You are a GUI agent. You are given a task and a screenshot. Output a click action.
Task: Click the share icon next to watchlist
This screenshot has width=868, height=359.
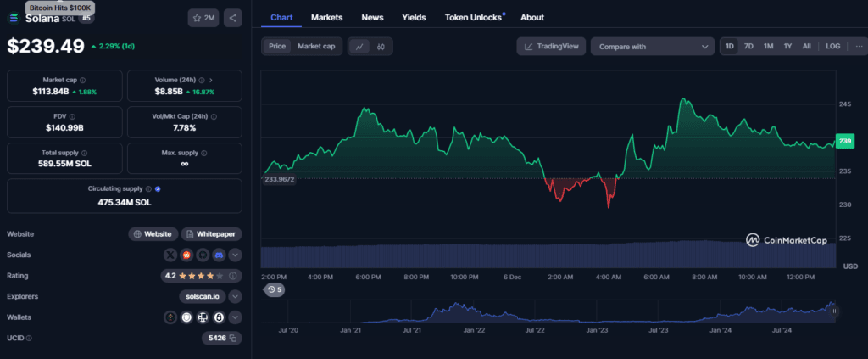232,18
